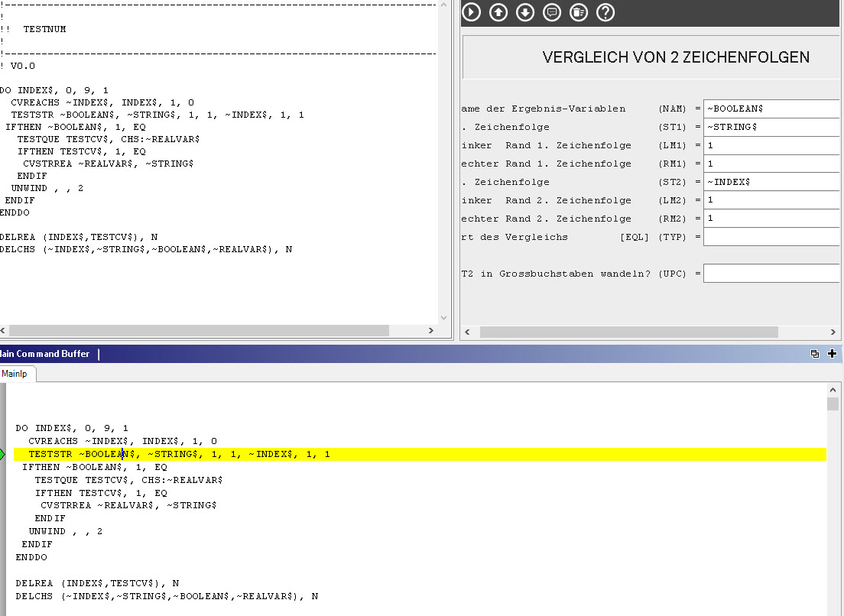Click the form panel's horizontal scrollbar thumb
This screenshot has height=616, width=844.
[x=628, y=332]
